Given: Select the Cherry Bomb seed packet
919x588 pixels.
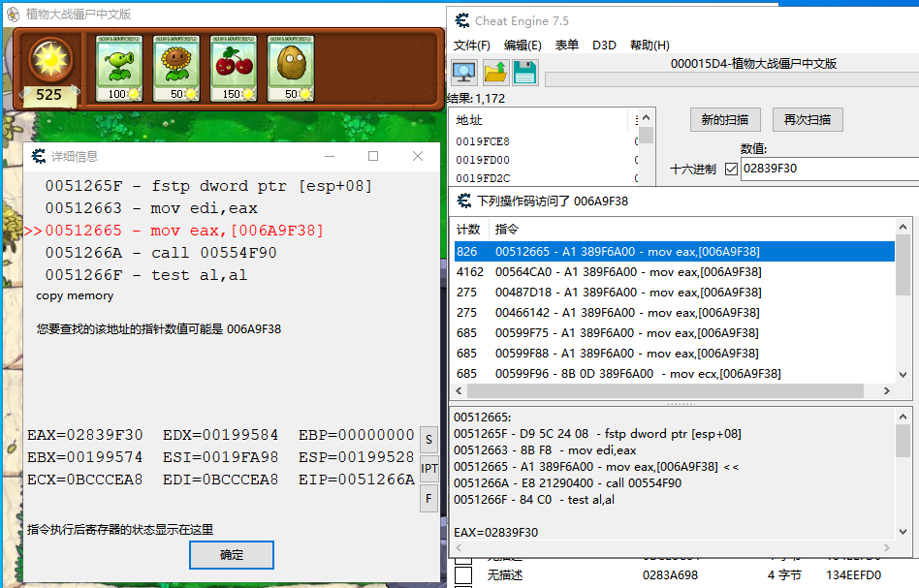Looking at the screenshot, I should (x=234, y=69).
